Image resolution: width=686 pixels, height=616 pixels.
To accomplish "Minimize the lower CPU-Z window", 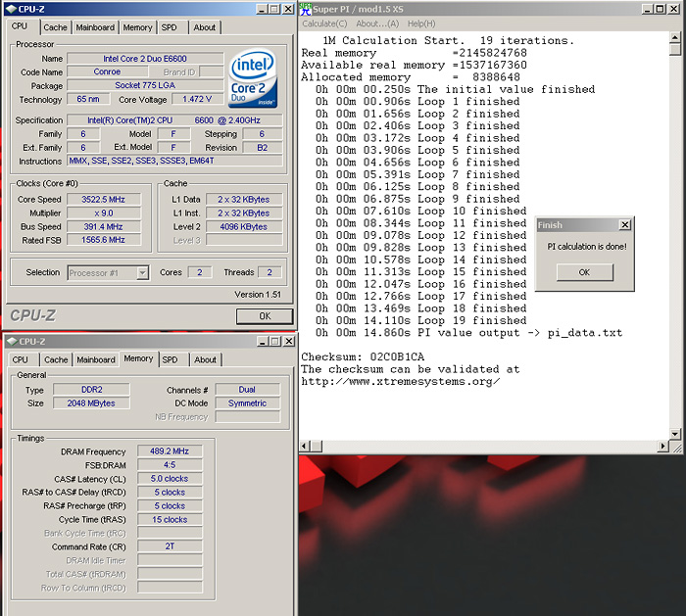I will pos(263,341).
